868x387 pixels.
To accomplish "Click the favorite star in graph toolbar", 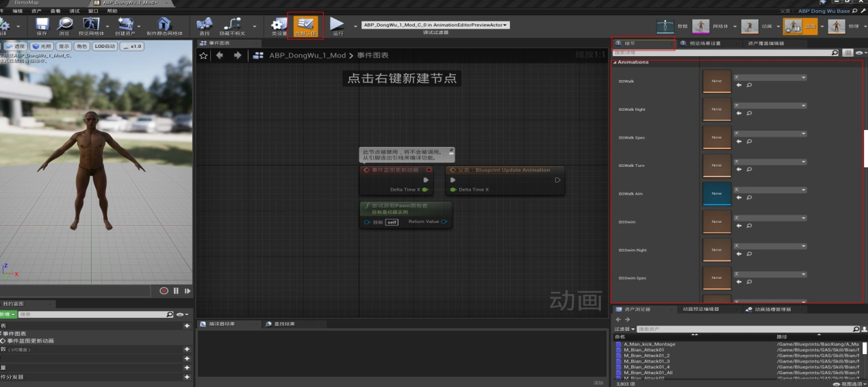I will pos(204,55).
